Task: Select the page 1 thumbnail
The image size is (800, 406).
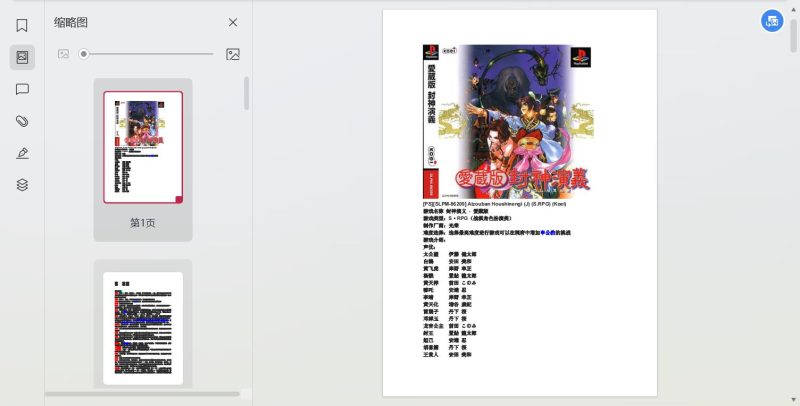Action: [143, 147]
